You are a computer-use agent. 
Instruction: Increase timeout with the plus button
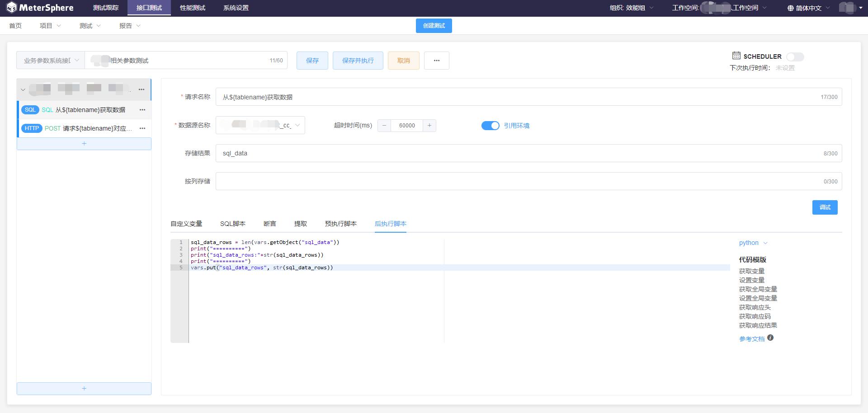pos(429,126)
